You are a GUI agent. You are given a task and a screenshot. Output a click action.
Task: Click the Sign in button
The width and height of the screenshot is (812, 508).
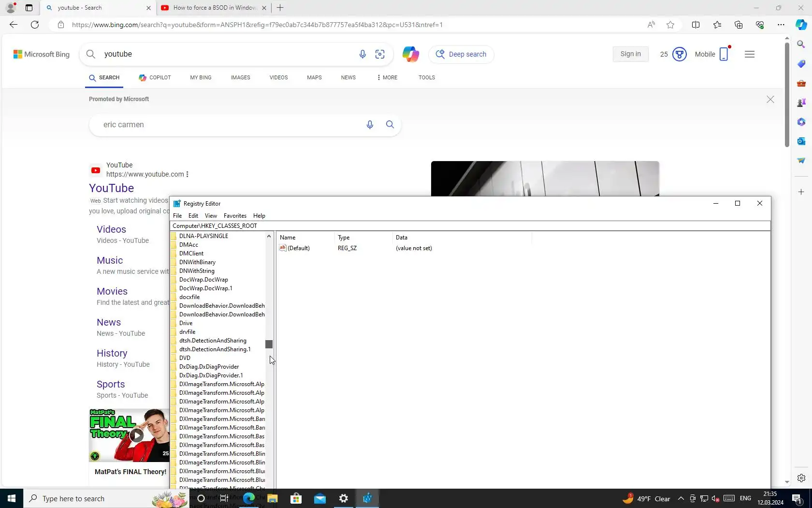point(630,54)
